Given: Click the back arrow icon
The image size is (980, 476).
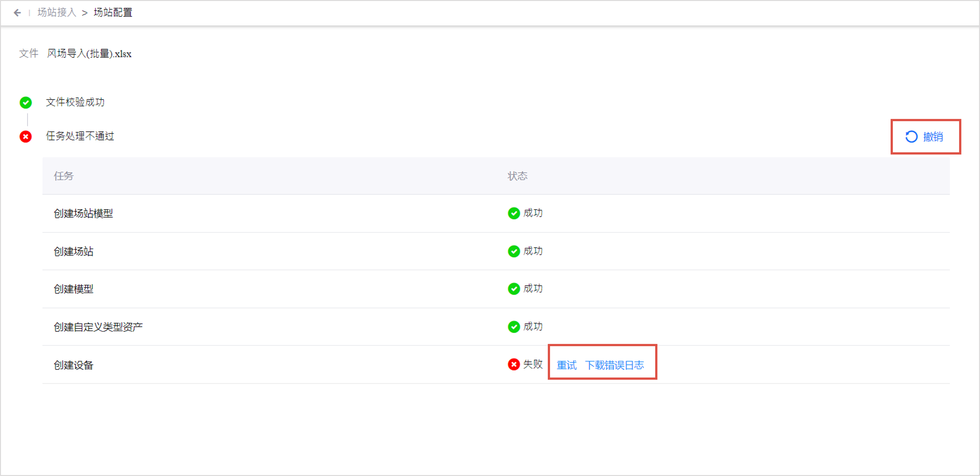Looking at the screenshot, I should point(17,13).
